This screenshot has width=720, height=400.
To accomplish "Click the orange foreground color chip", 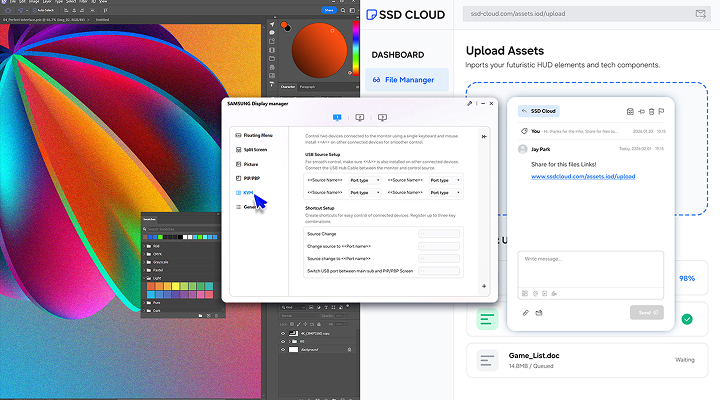I will click(284, 24).
